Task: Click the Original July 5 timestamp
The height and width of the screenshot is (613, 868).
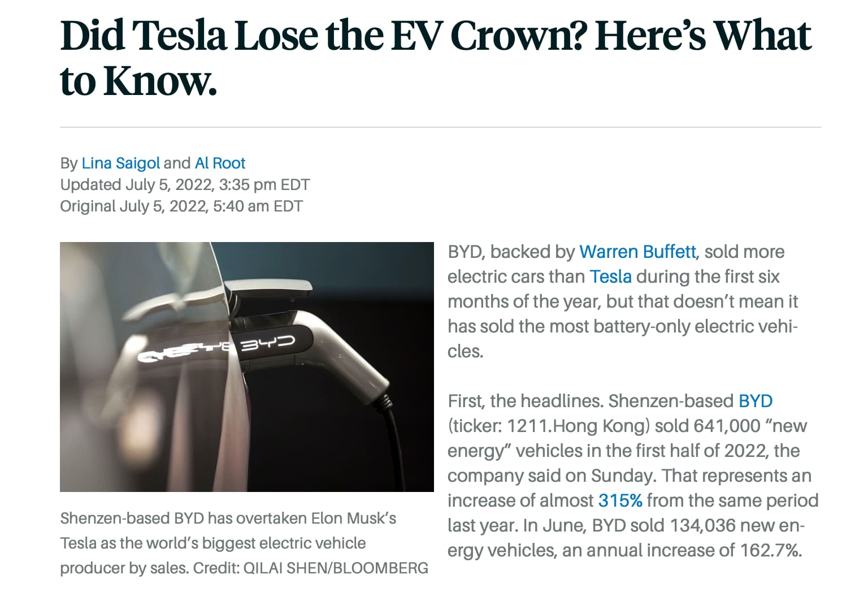Action: pos(181,206)
